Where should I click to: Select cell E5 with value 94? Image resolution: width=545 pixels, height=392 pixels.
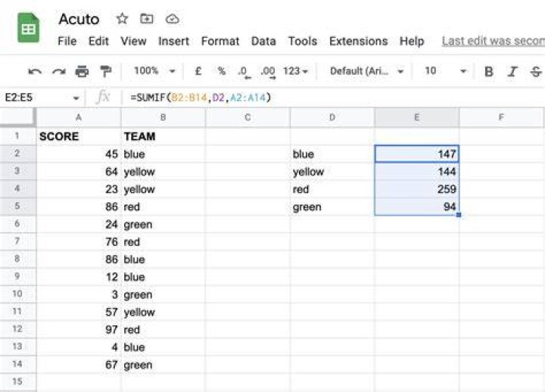click(x=417, y=207)
